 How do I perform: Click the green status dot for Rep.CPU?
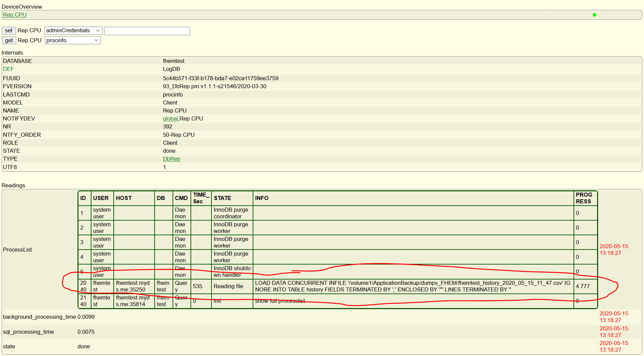click(x=594, y=15)
